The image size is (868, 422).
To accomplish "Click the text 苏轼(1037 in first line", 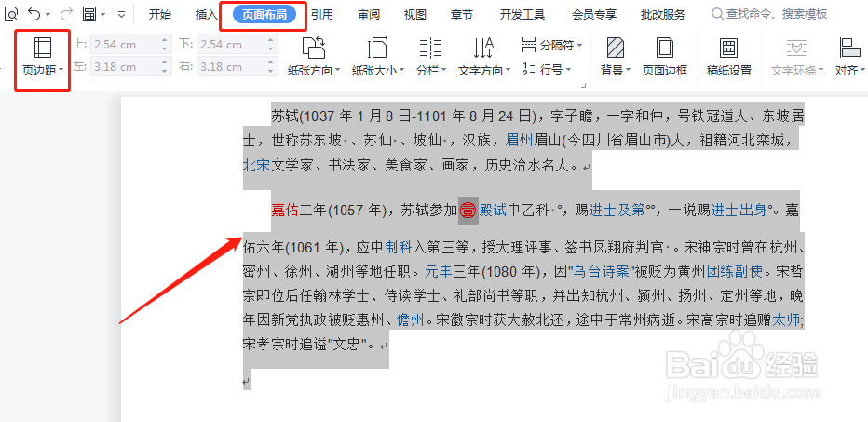I will (x=304, y=116).
